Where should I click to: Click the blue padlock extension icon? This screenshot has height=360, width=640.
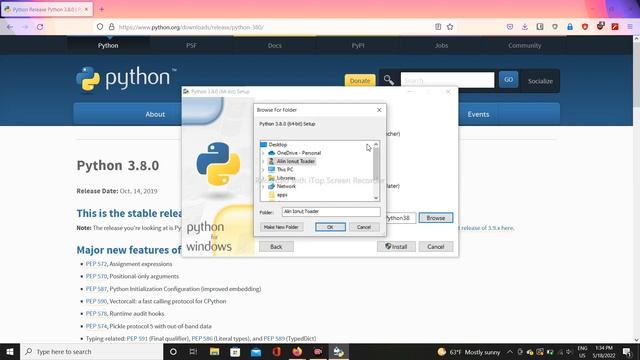pos(570,27)
